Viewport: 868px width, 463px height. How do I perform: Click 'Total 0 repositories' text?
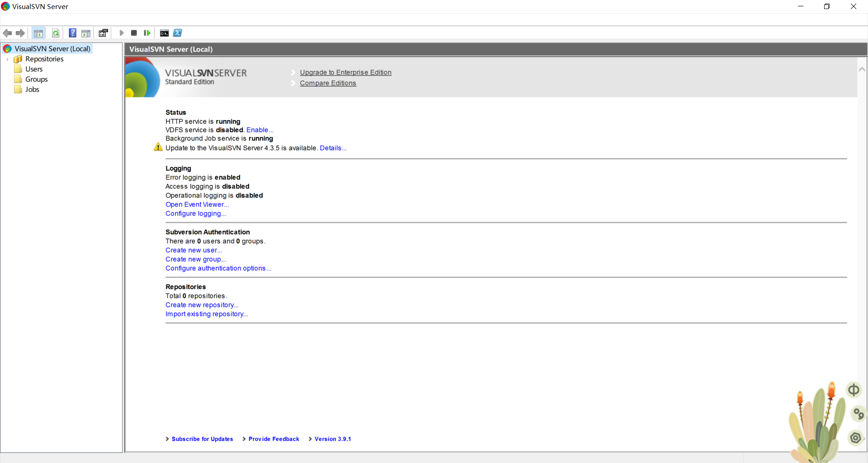pyautogui.click(x=196, y=296)
